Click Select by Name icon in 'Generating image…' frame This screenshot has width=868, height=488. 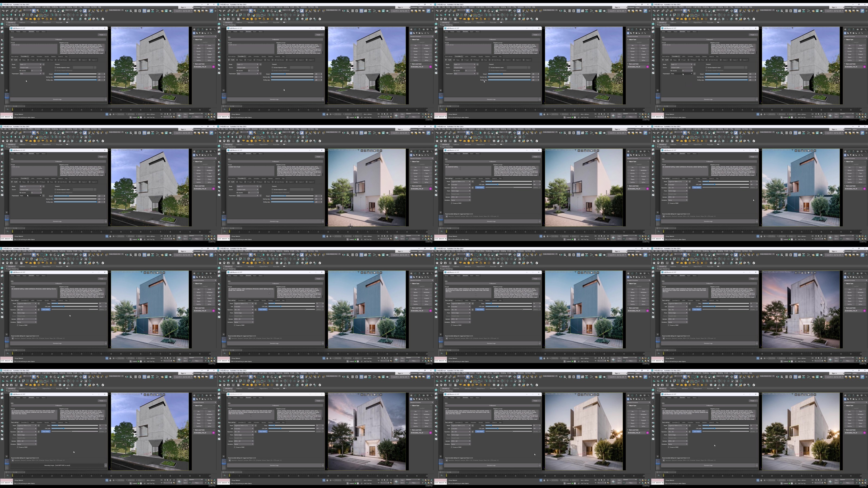[38, 377]
